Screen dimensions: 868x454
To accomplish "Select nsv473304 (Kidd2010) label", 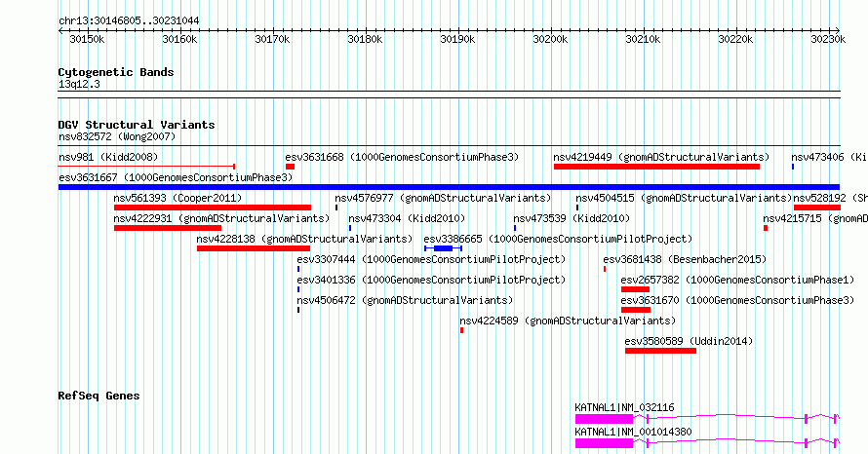I will (x=407, y=218).
